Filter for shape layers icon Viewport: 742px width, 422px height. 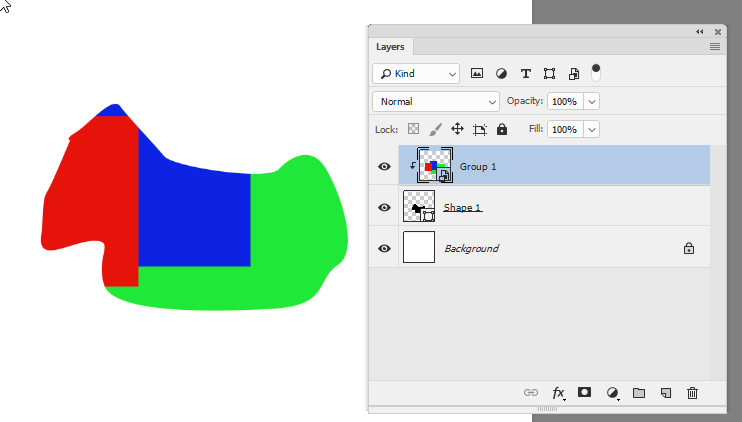tap(549, 73)
